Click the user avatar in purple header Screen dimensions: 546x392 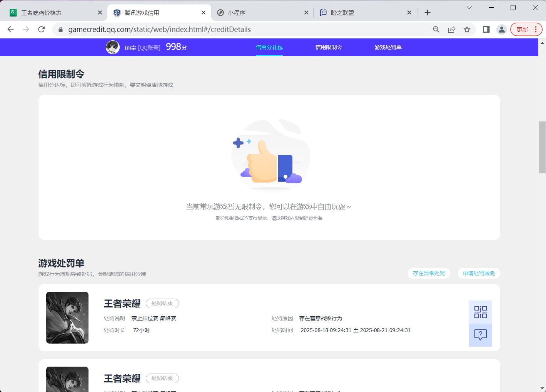pyautogui.click(x=113, y=47)
